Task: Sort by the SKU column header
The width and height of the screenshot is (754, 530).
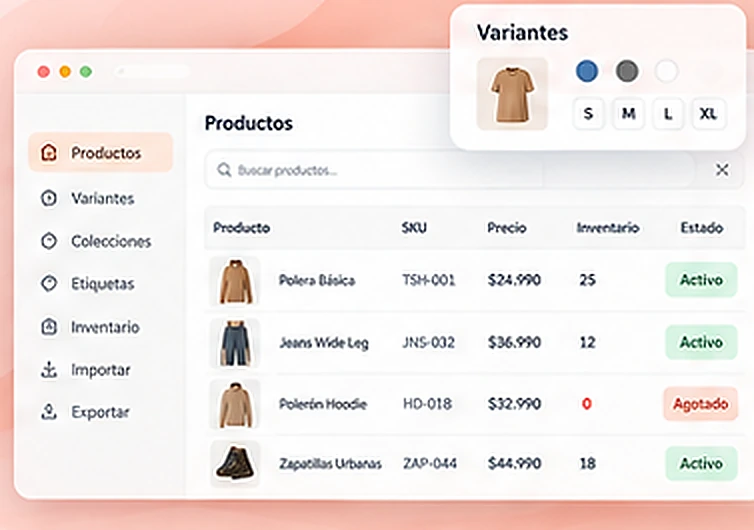Action: (414, 227)
